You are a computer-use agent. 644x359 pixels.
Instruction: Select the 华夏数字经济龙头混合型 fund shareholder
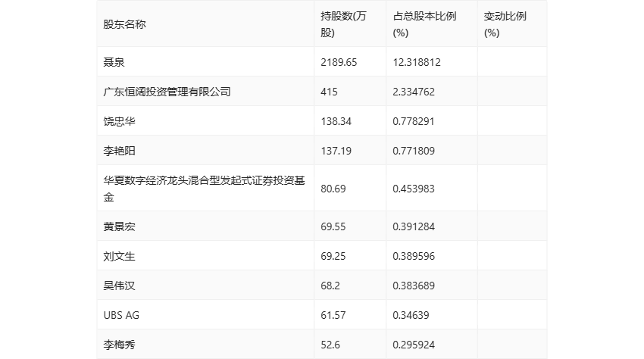tap(204, 189)
